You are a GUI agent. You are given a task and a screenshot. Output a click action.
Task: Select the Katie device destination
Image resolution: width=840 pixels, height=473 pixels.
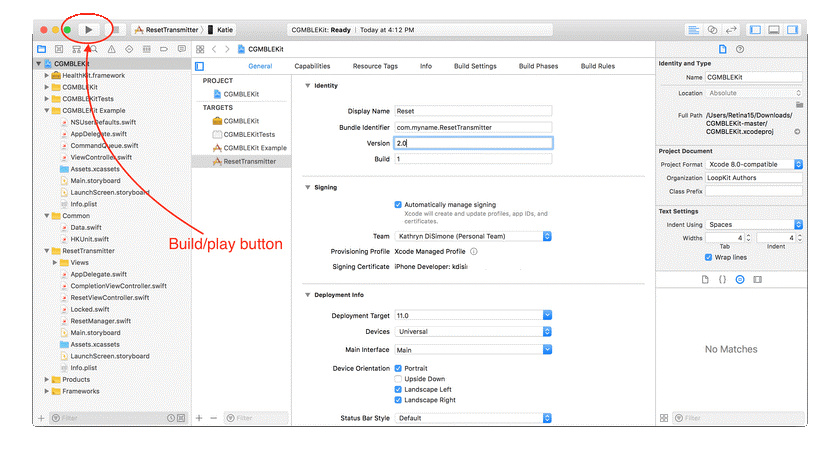tap(220, 30)
